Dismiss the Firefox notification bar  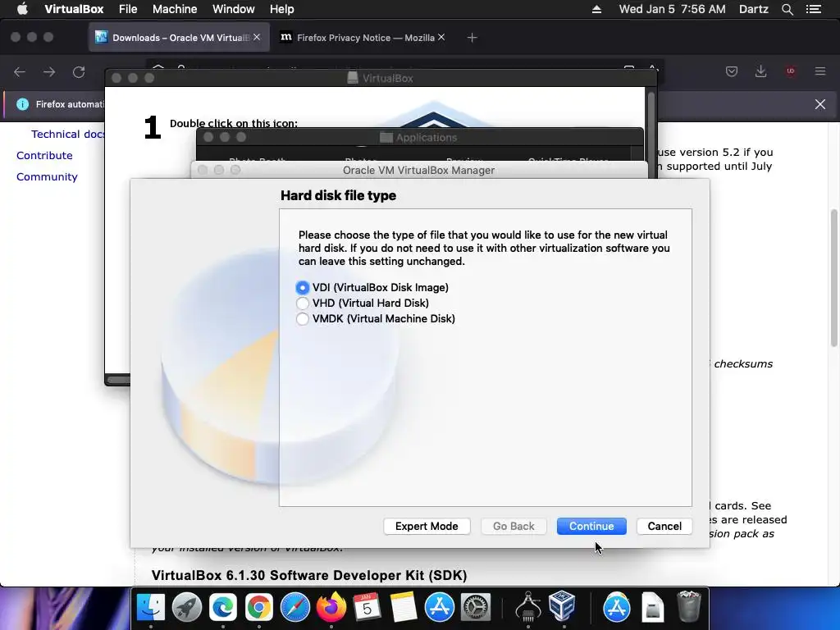[x=820, y=104]
